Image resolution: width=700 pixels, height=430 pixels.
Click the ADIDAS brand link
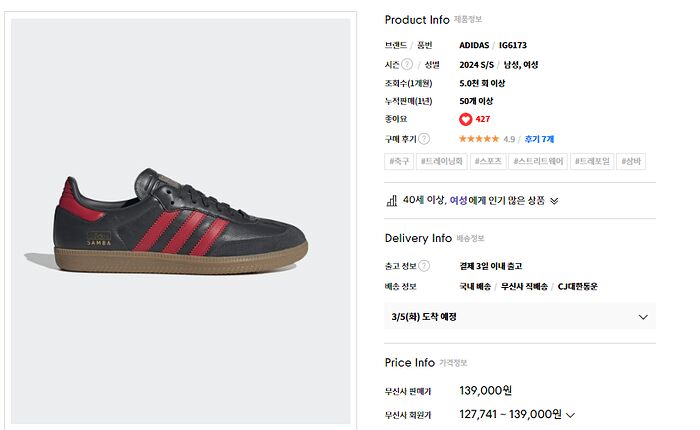(475, 45)
